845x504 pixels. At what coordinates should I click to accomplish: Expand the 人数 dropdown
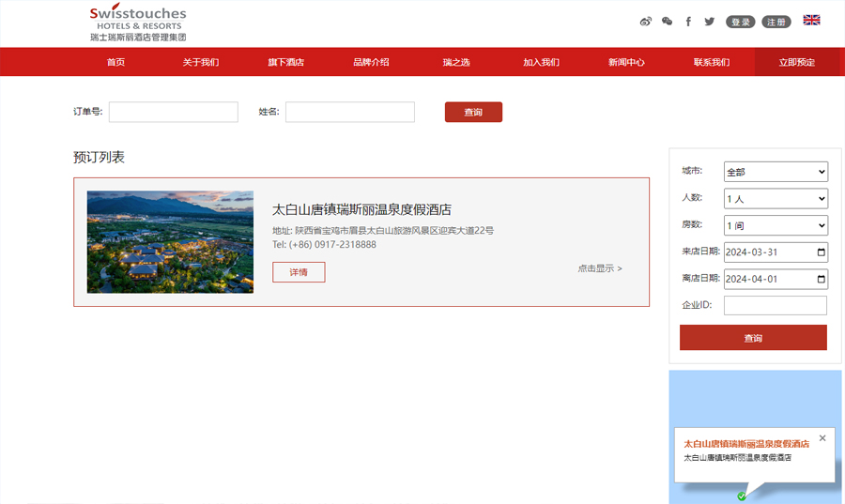click(x=776, y=199)
